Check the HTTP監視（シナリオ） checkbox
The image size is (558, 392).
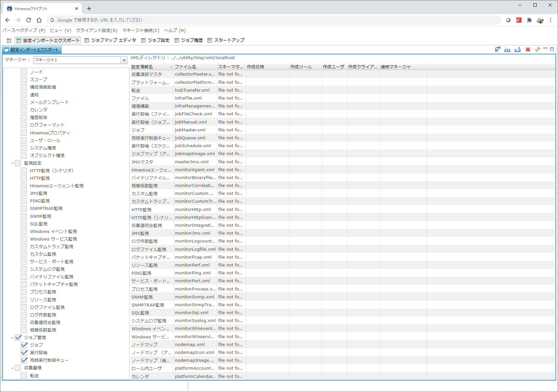coord(24,171)
